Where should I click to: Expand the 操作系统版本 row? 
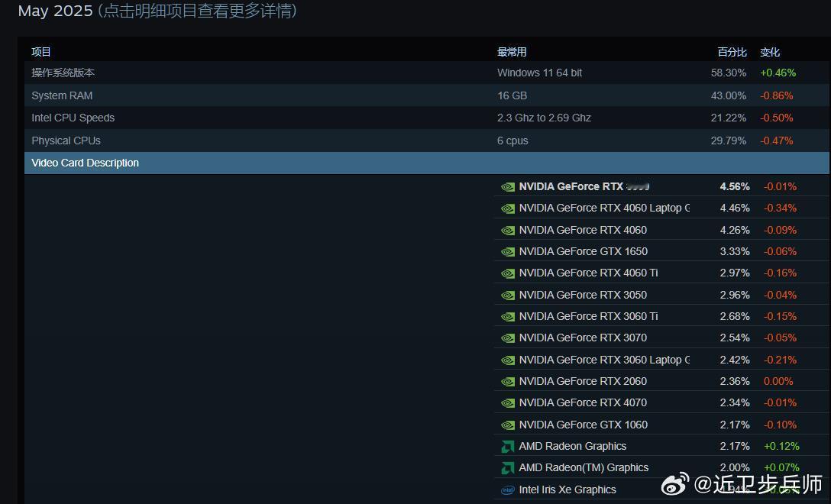point(427,73)
